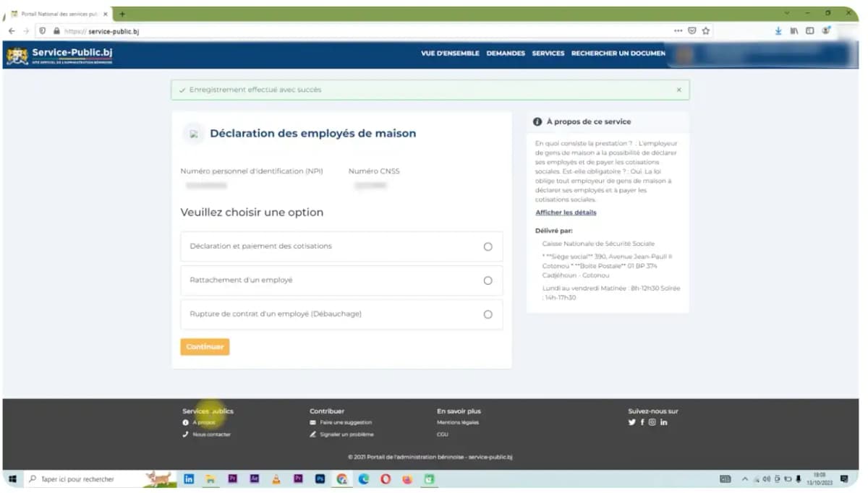Expand the hidden icons chevron in system tray
The image size is (868, 493).
(x=745, y=479)
